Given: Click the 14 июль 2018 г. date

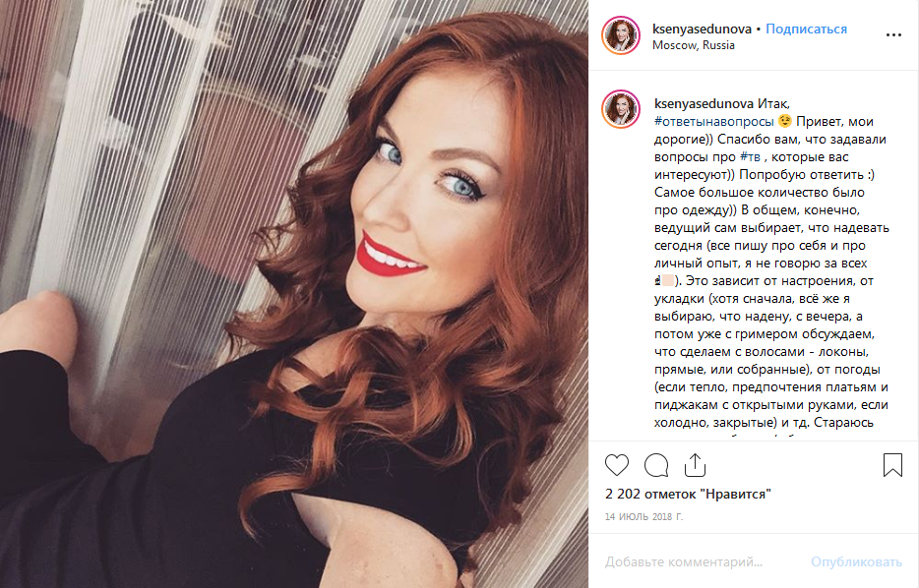Looking at the screenshot, I should 643,516.
